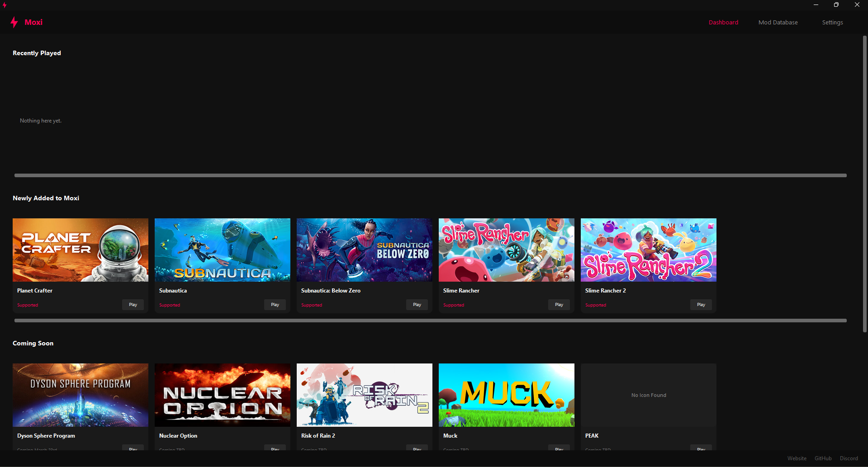Open the Slime Rancher 2 cover image

click(649, 250)
